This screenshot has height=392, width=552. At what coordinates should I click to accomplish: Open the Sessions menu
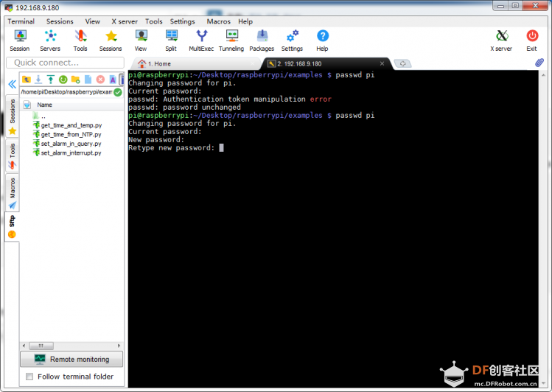tap(60, 21)
